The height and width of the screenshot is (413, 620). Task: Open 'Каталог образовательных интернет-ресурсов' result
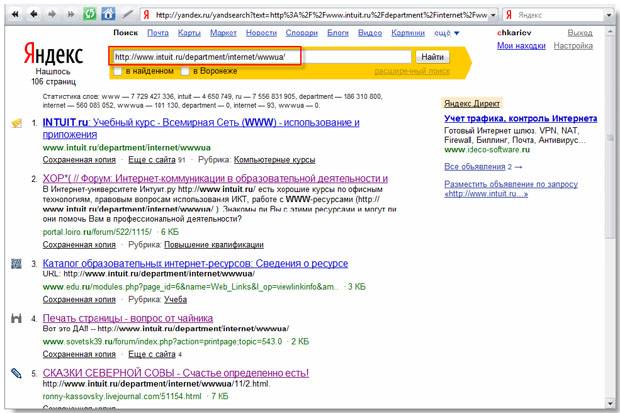pyautogui.click(x=195, y=263)
